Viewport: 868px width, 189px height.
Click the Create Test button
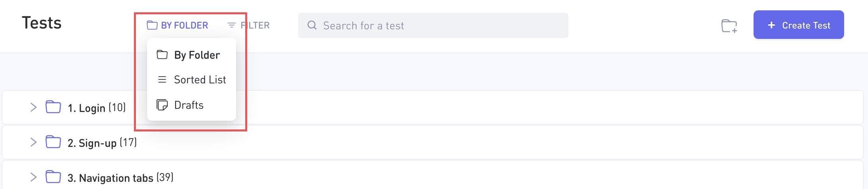coord(798,25)
